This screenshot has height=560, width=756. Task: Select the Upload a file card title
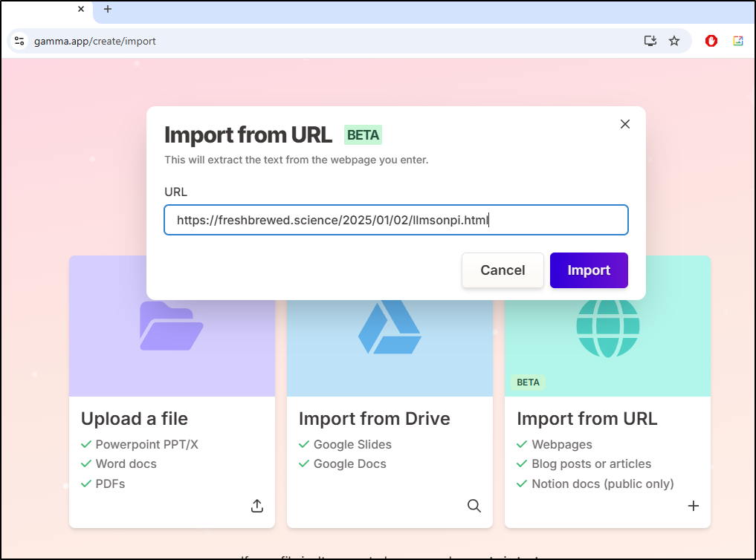(x=135, y=418)
